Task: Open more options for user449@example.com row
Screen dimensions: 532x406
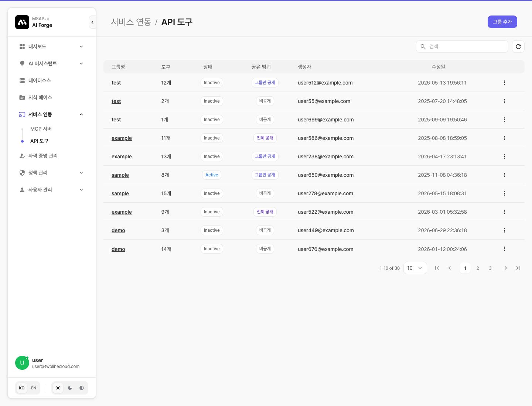Action: pos(504,230)
